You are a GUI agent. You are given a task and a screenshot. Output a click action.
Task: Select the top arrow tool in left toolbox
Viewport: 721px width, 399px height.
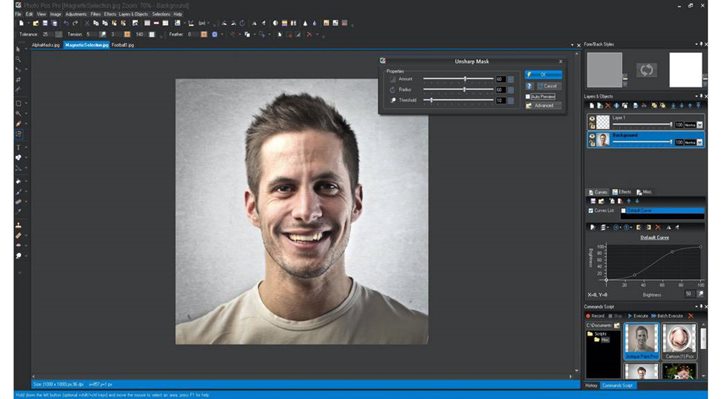click(18, 49)
